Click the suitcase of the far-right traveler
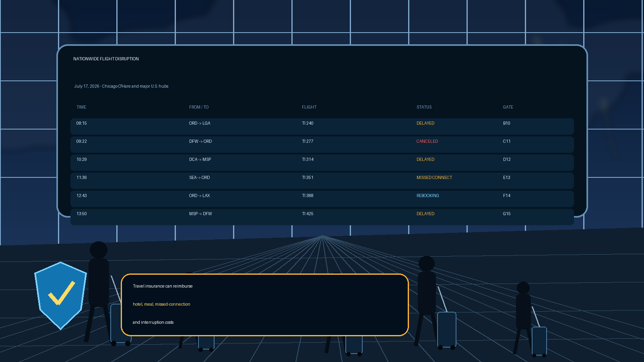This screenshot has height=362, width=644. (x=539, y=341)
